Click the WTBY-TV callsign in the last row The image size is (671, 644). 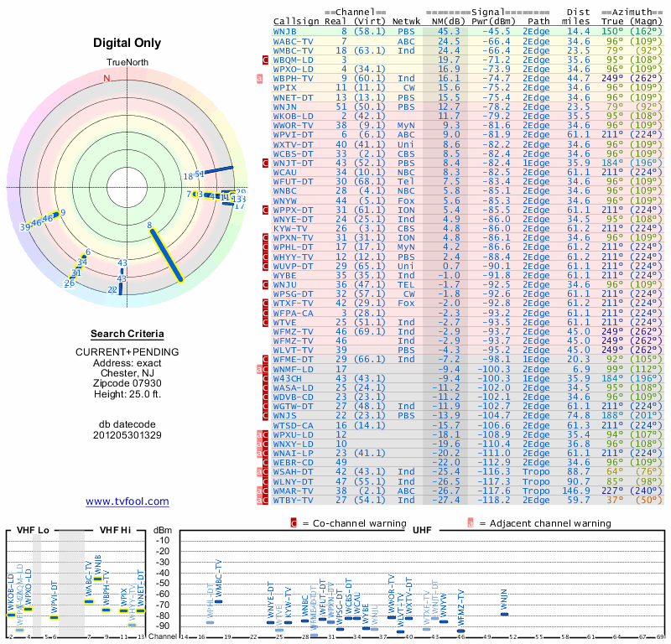point(294,499)
